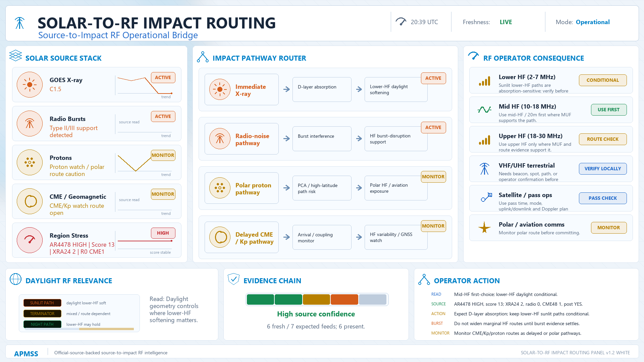644x362 pixels.
Task: Click the High source confidence text
Action: point(316,314)
